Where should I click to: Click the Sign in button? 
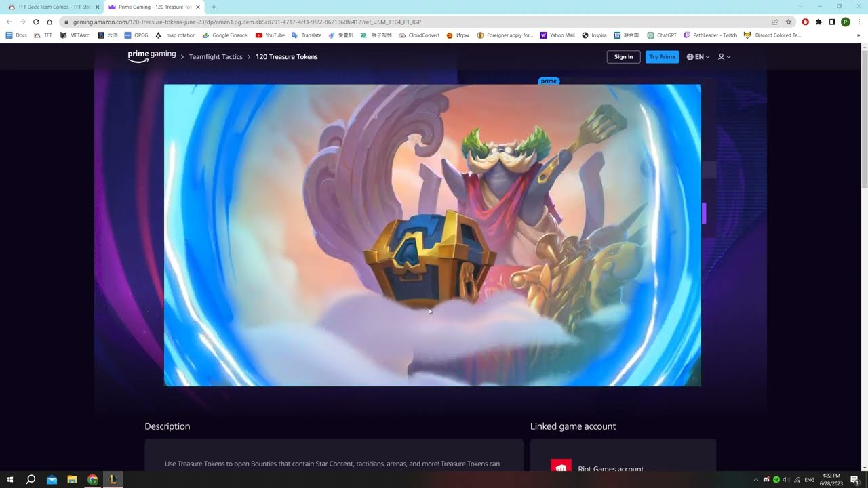623,57
